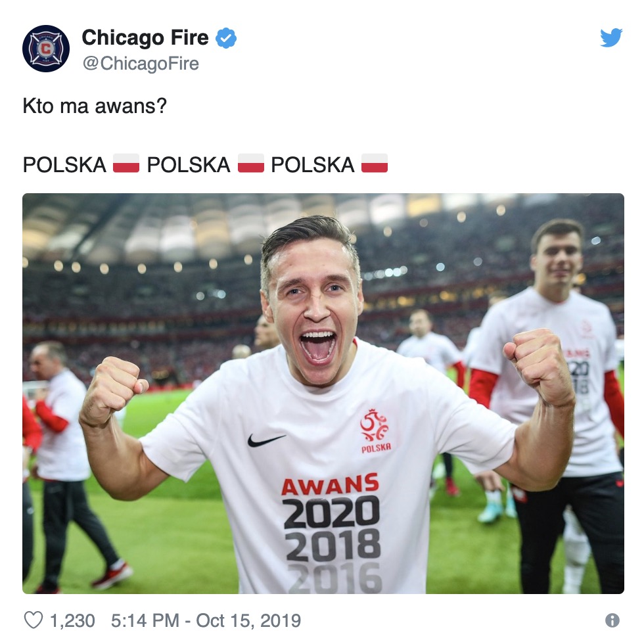Click the Polska eagle crest on shirt
Viewport: 644px width, 644px height.
tap(375, 430)
